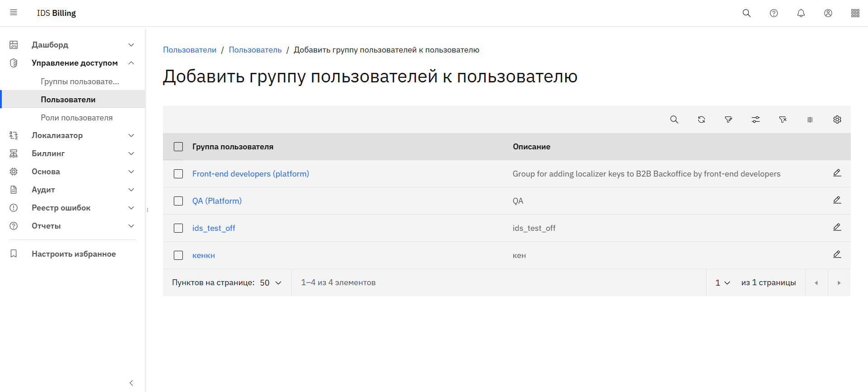Go to Роли пользователя menu item
The height and width of the screenshot is (392, 868).
point(76,118)
